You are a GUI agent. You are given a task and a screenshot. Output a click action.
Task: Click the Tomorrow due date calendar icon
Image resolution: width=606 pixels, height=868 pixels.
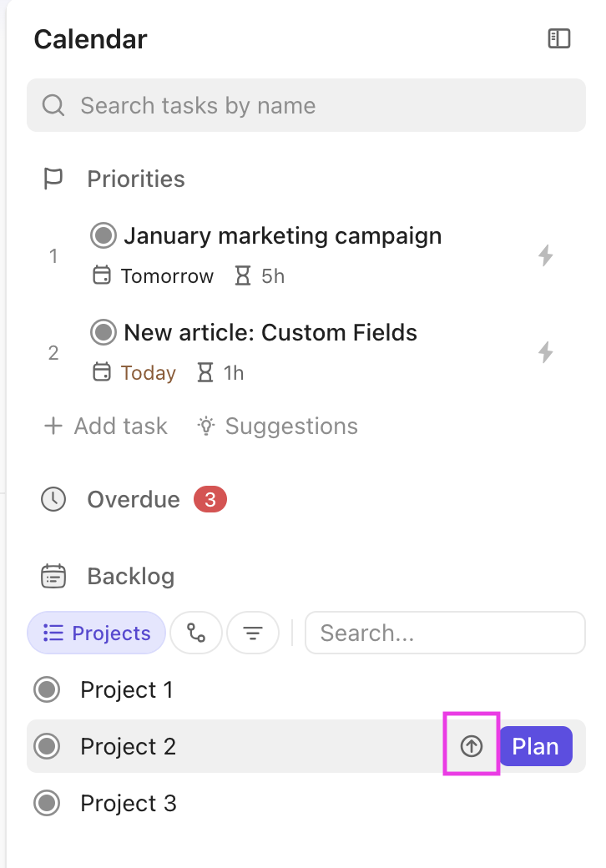click(x=101, y=276)
